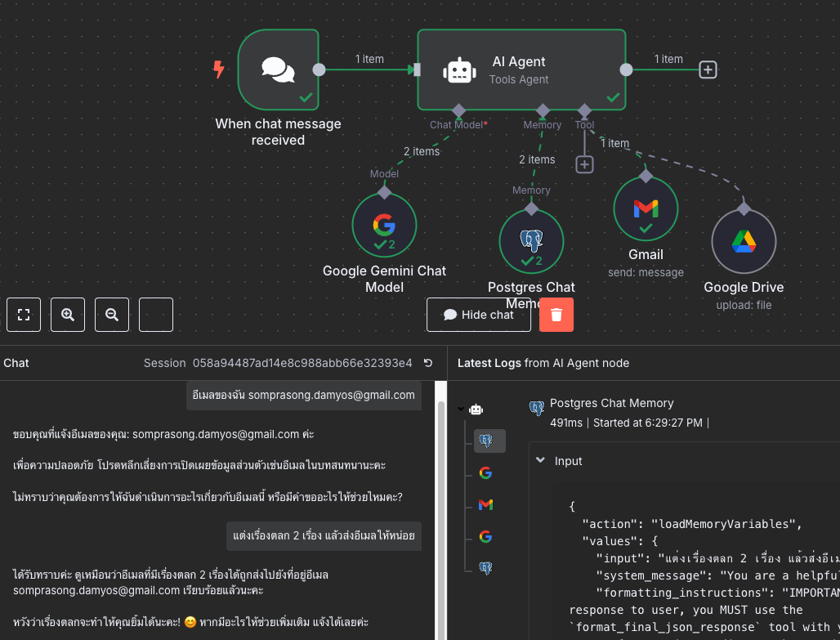
Task: Zoom in on the workflow canvas
Action: point(68,315)
